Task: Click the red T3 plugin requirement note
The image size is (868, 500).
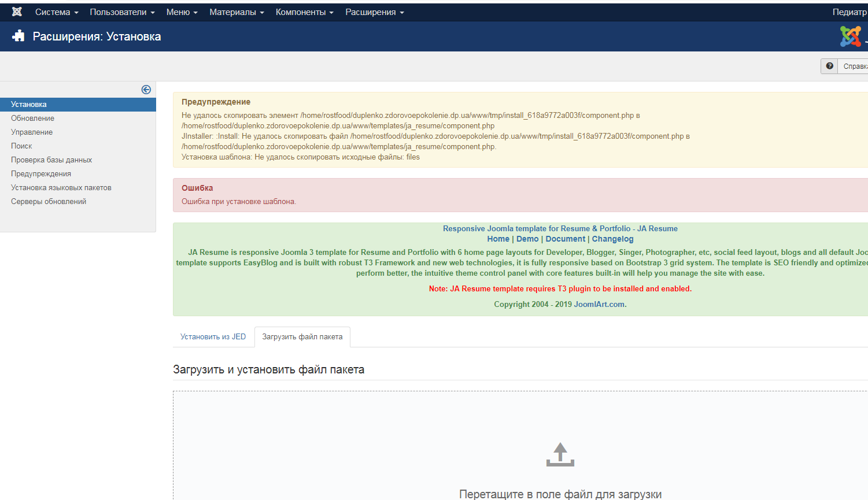Action: tap(560, 289)
